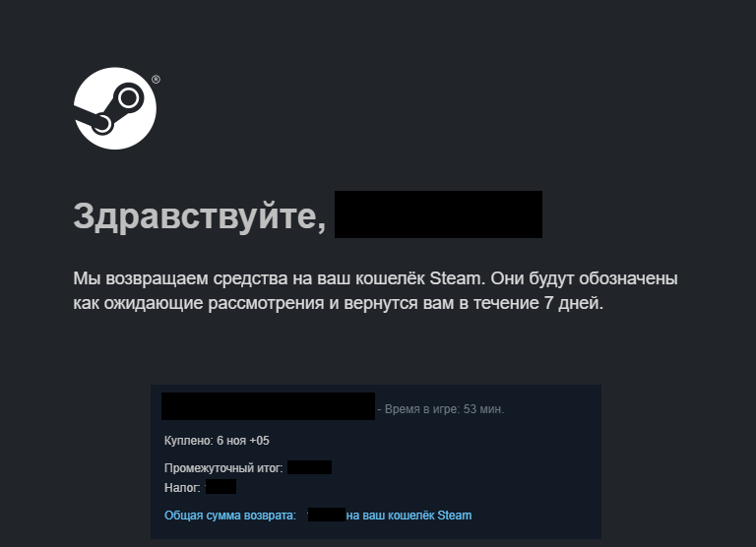
Task: Click the Промежуточный итог label
Action: tap(223, 468)
